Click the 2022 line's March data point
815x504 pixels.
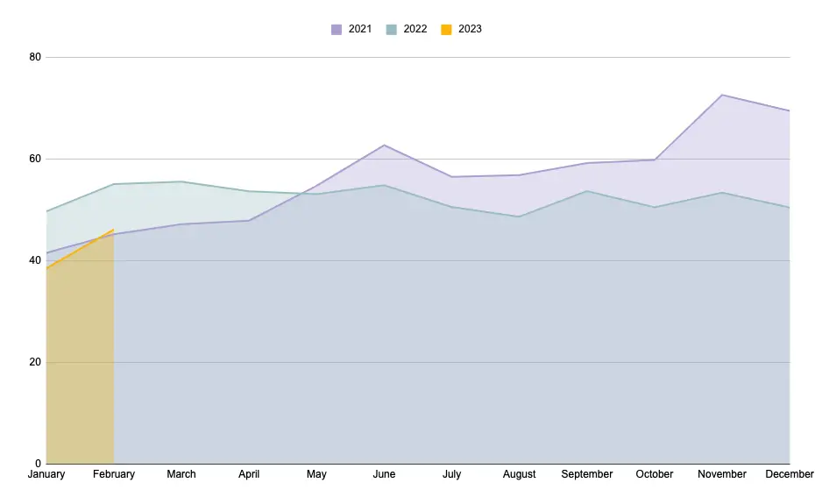pos(181,181)
